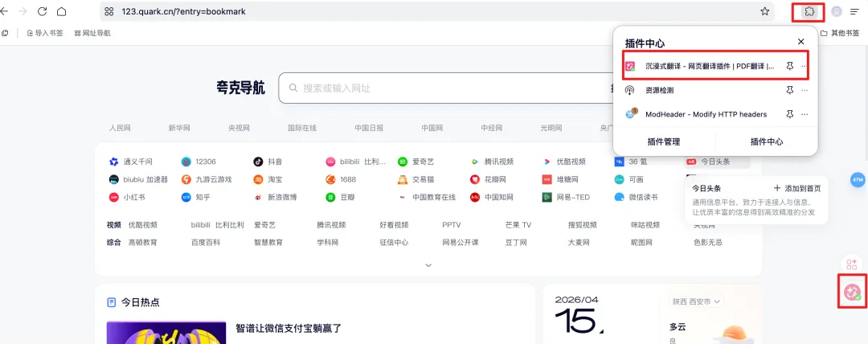Open the 人民网 link
Viewport: 868px width, 344px height.
[120, 128]
